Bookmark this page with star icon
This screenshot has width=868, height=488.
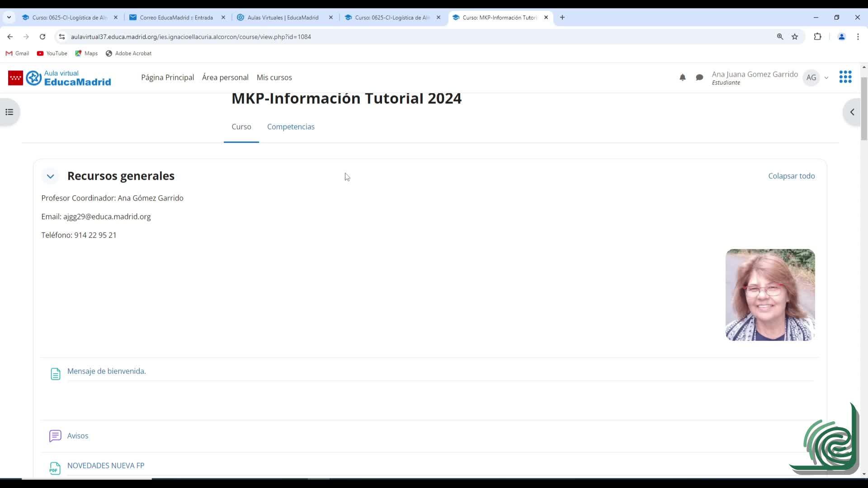pyautogui.click(x=795, y=37)
